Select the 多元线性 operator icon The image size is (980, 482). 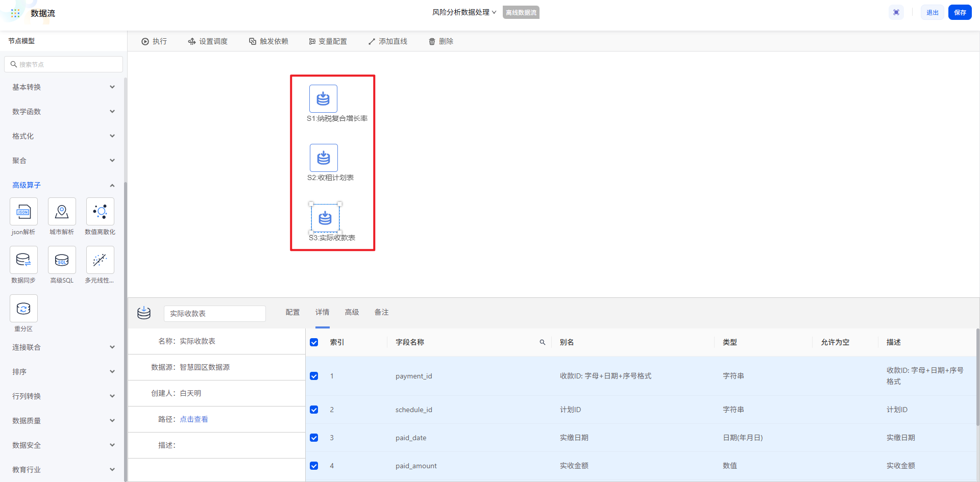pyautogui.click(x=100, y=260)
